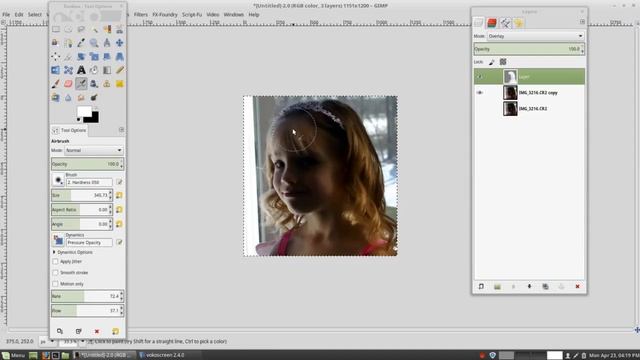Viewport: 640px width, 360px height.
Task: Select the Fuzzy Select wand tool
Action: [x=94, y=29]
